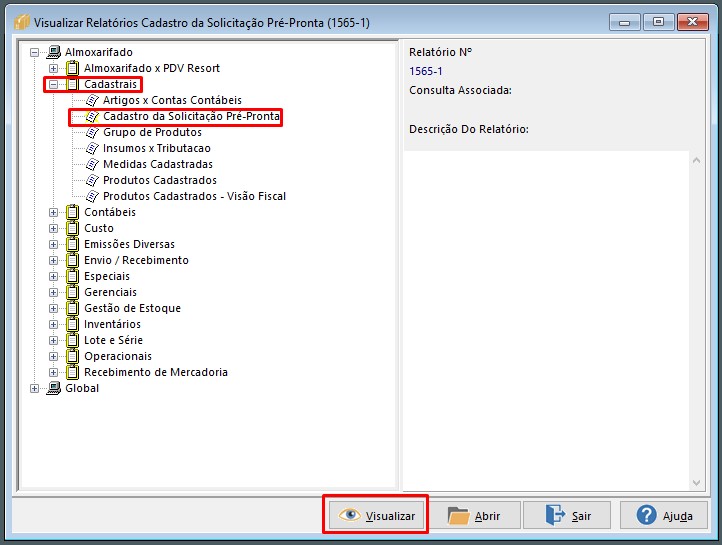The height and width of the screenshot is (545, 722).
Task: Click the application icon in the title bar
Action: coord(22,22)
